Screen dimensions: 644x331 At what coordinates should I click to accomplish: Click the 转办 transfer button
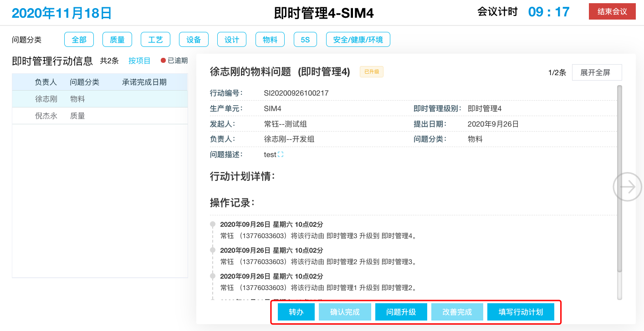coord(296,312)
